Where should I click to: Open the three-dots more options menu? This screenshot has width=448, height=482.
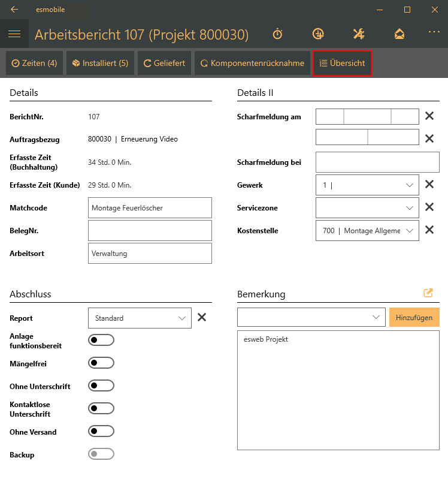(434, 32)
